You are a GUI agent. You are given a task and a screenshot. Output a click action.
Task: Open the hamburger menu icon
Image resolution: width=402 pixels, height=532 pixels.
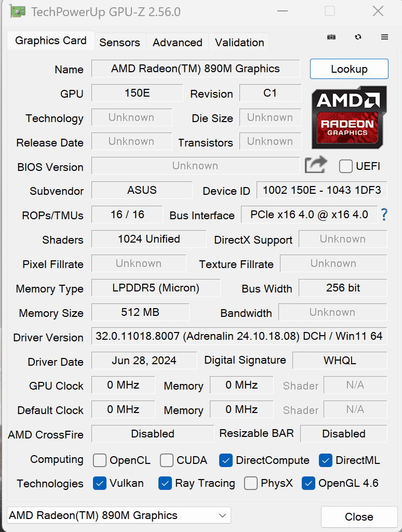click(384, 37)
